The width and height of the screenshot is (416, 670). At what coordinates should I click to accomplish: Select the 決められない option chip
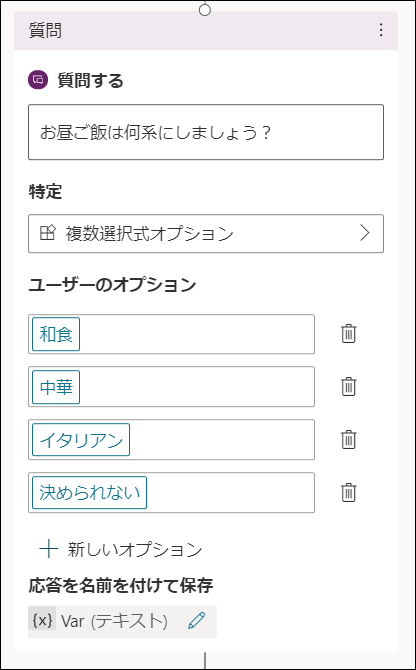click(89, 493)
